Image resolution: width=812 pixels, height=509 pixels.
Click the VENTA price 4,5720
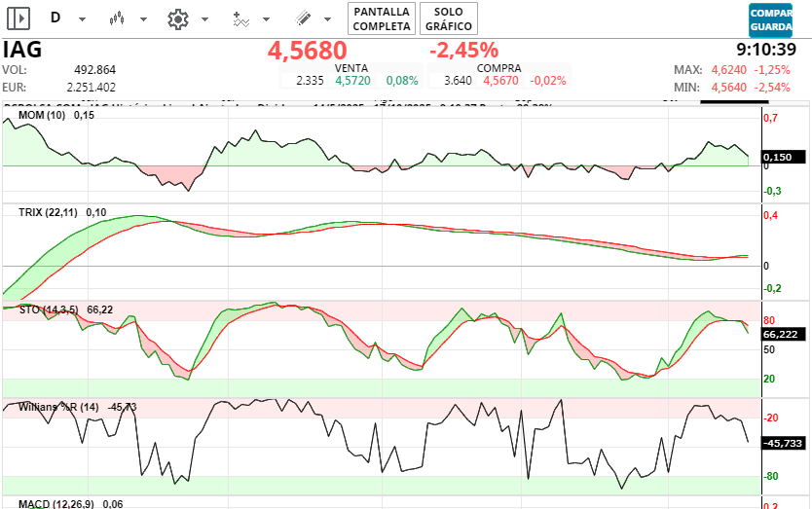352,81
